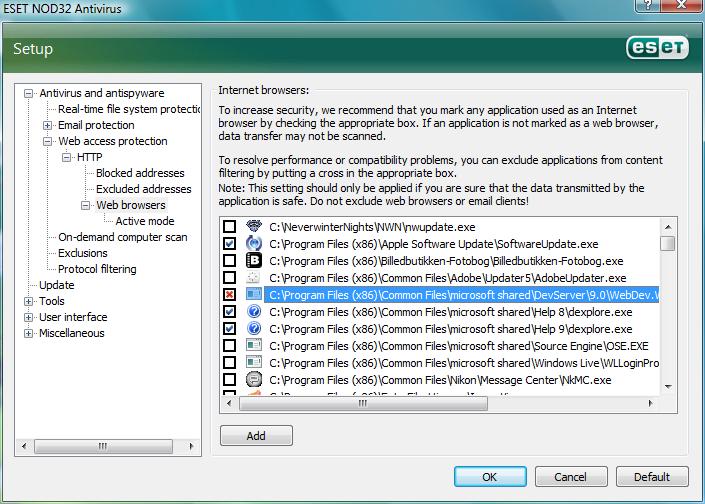Click the application list scroll up arrow

(668, 227)
